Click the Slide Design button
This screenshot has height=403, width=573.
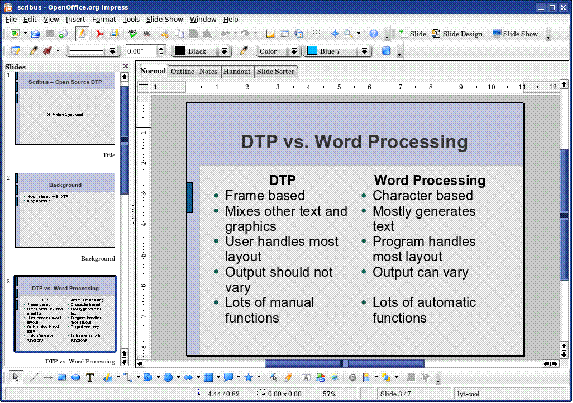pyautogui.click(x=457, y=34)
